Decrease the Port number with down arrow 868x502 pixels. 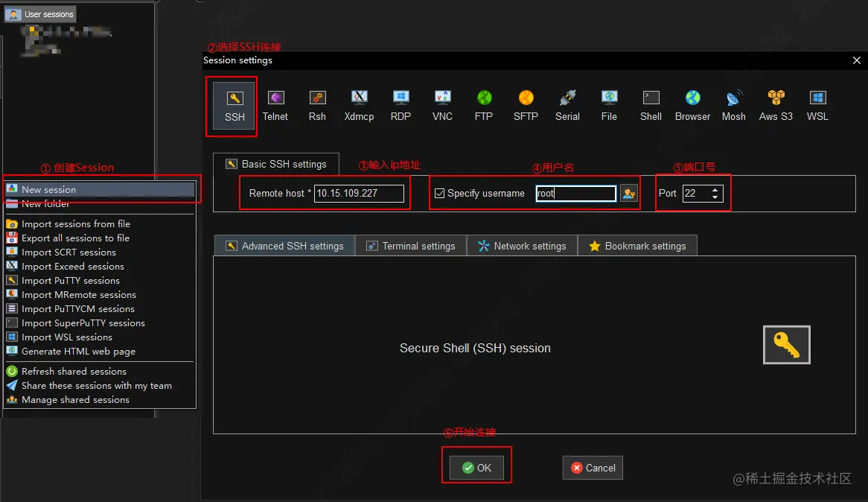pyautogui.click(x=715, y=197)
